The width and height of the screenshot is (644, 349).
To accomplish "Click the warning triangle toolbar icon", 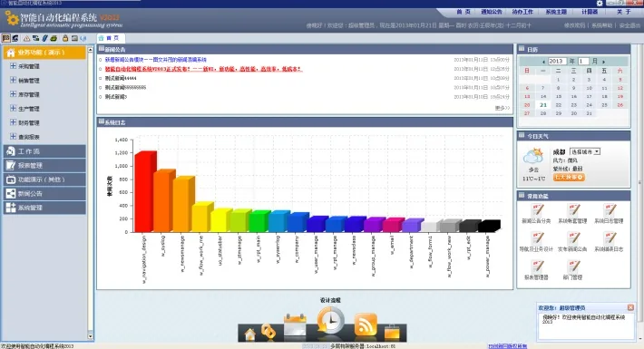I will point(26,38).
